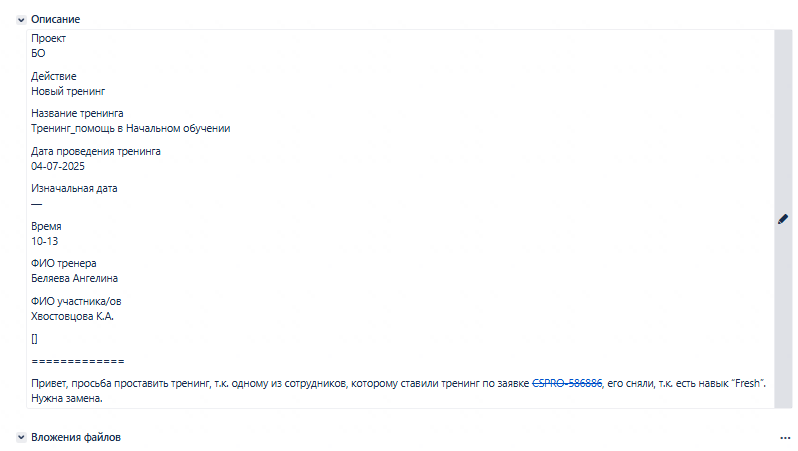The height and width of the screenshot is (451, 798).
Task: Click the sentence Нужна замена.
Action: (x=67, y=399)
